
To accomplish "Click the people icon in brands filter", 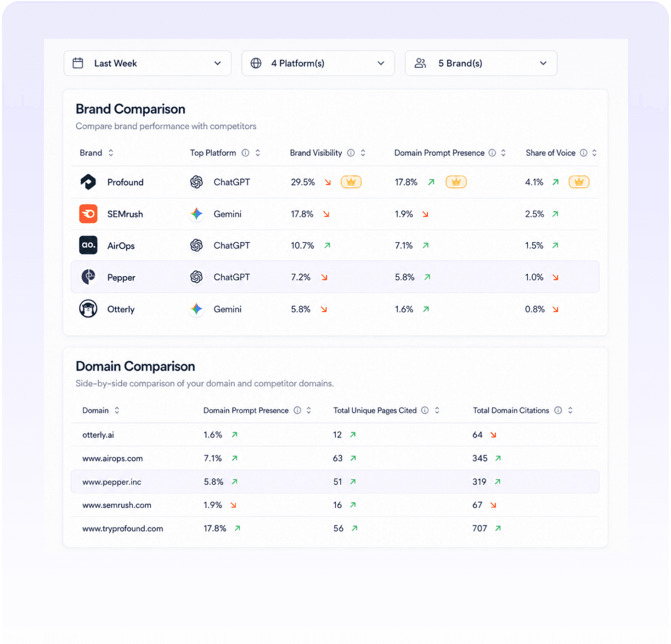I will click(420, 63).
